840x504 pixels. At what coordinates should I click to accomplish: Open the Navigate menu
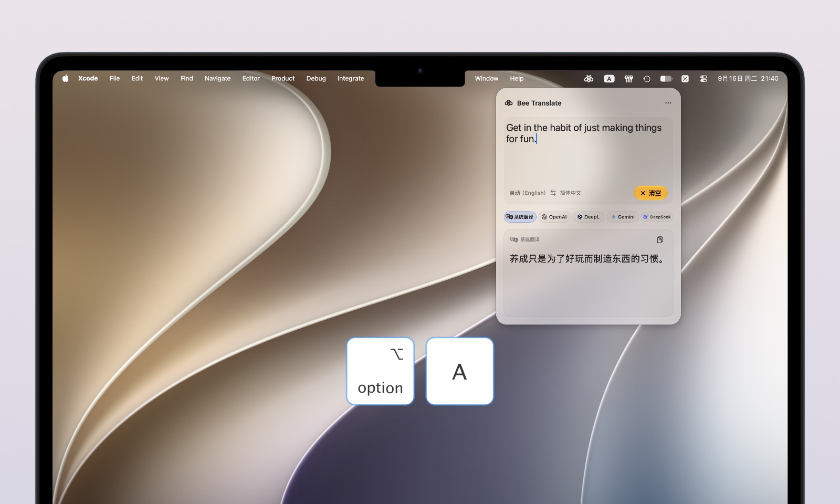click(x=217, y=78)
